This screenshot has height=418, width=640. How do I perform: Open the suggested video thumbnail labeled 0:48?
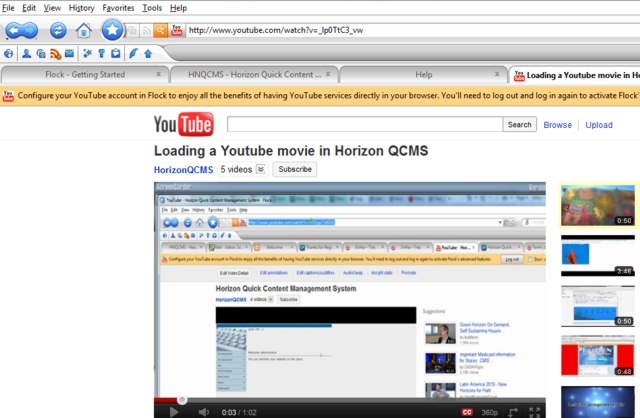[x=598, y=356]
